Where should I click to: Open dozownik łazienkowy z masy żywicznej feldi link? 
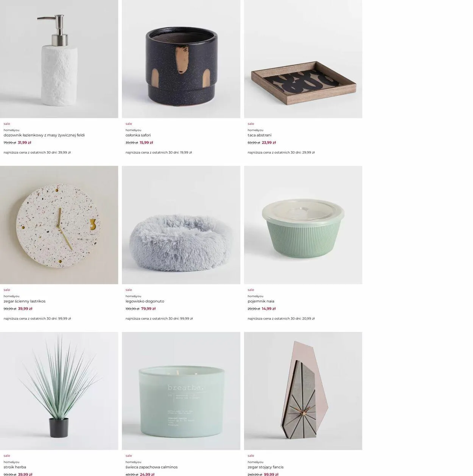44,135
